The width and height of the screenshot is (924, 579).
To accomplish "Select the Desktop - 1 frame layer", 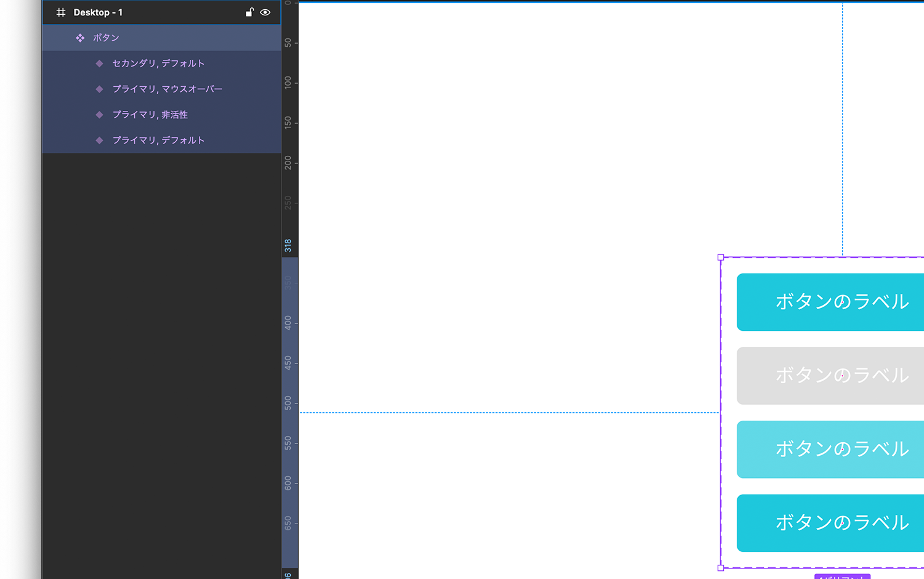I will [x=161, y=12].
